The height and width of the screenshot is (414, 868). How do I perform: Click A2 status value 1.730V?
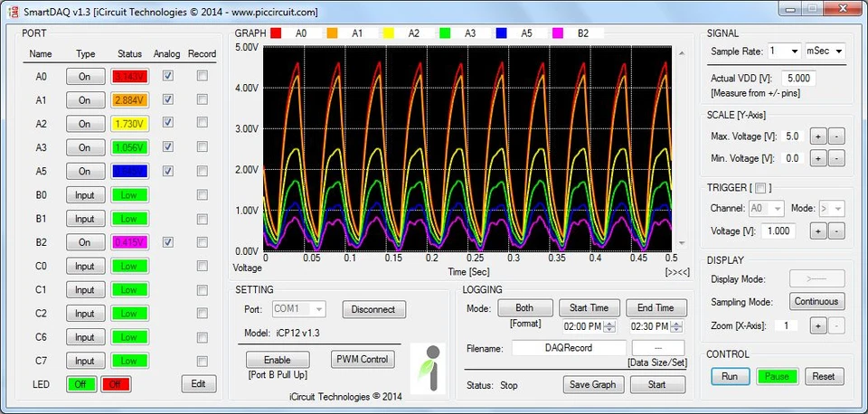[130, 124]
